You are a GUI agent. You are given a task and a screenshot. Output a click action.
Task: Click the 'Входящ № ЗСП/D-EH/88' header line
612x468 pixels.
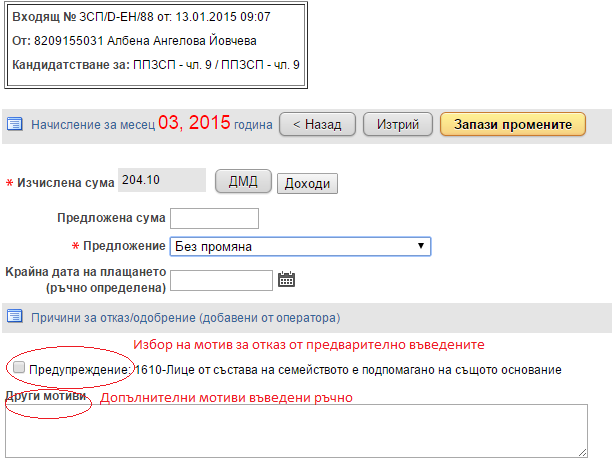(x=141, y=17)
